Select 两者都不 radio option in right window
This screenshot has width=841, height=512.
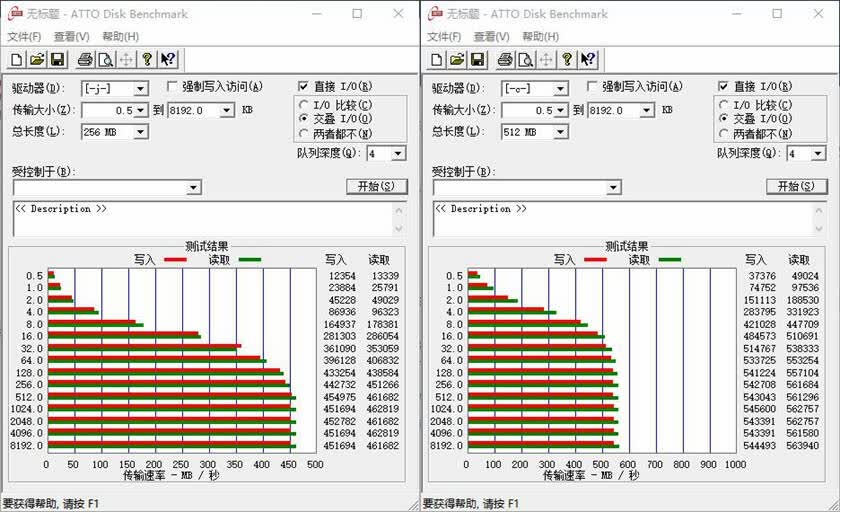click(x=724, y=133)
